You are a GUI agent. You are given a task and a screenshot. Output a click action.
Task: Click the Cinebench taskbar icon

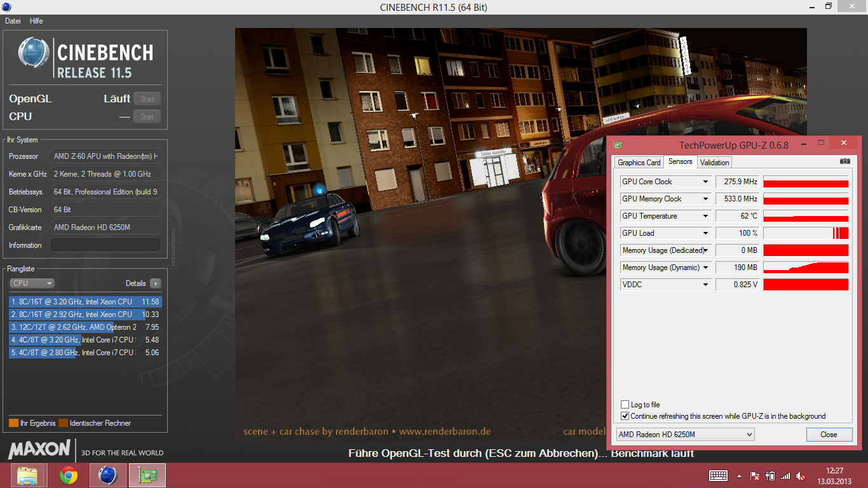108,475
